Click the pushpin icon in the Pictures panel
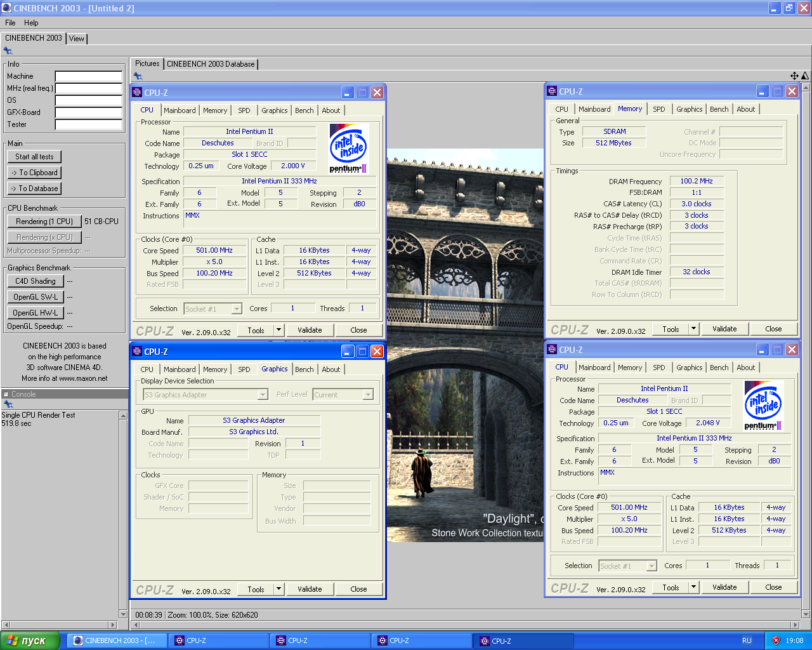Image resolution: width=812 pixels, height=650 pixels. (x=138, y=76)
